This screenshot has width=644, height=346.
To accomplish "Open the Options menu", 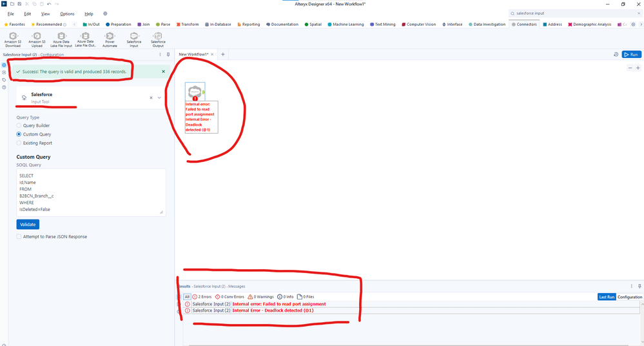I will [67, 14].
